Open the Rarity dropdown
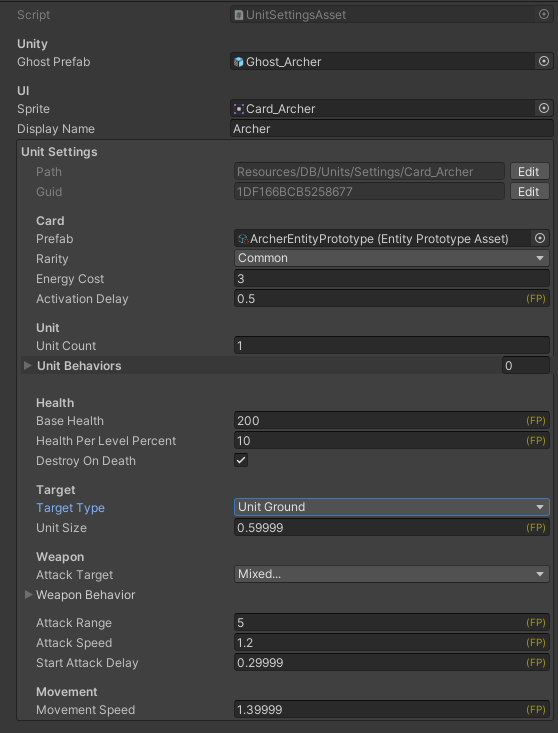The width and height of the screenshot is (558, 733). [391, 258]
